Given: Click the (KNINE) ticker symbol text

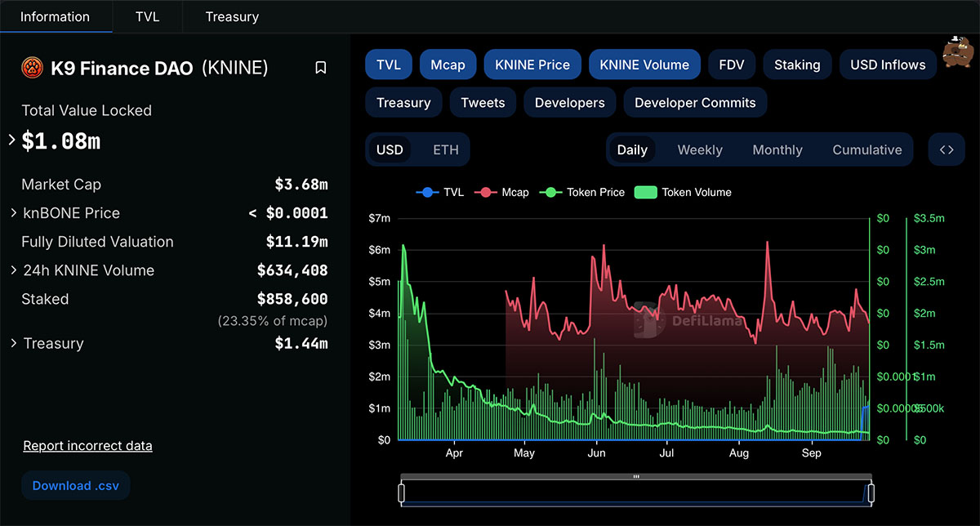Looking at the screenshot, I should 235,68.
